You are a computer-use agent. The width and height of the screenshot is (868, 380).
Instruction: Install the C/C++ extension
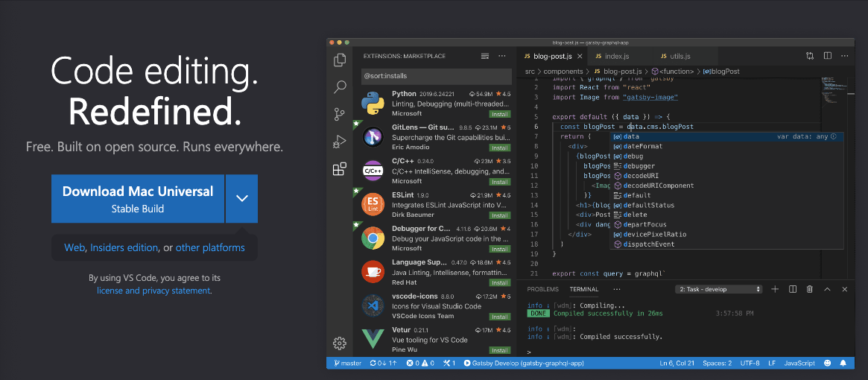tap(499, 182)
